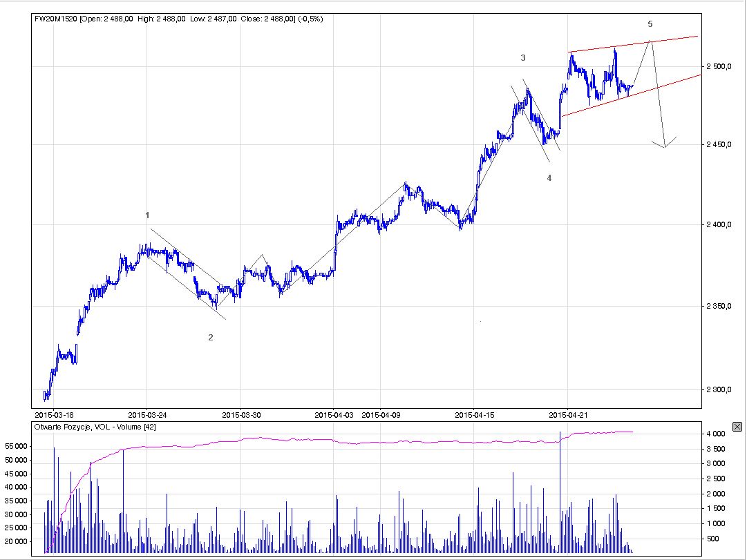
Task: Click the 2 500 open-interest axis label
Action: click(x=716, y=479)
